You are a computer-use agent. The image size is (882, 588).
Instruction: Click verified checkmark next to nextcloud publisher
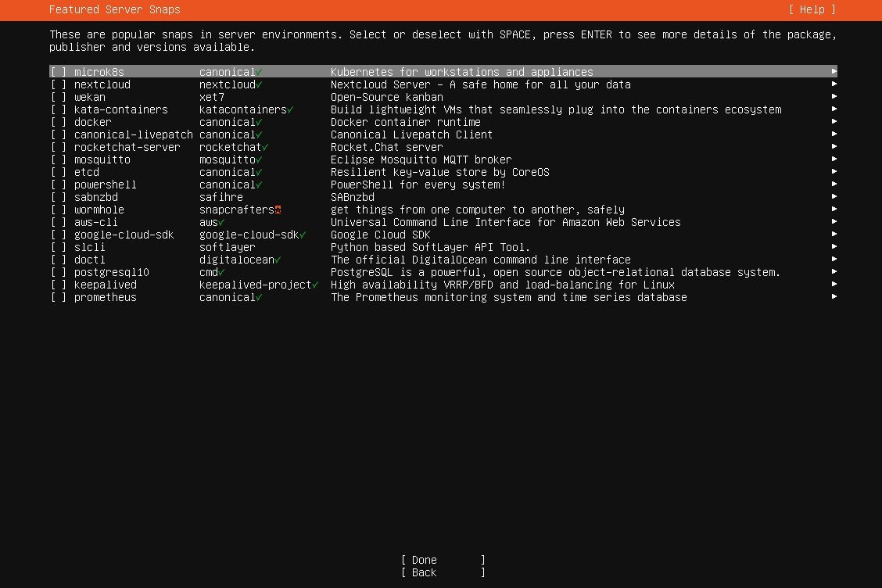[260, 85]
